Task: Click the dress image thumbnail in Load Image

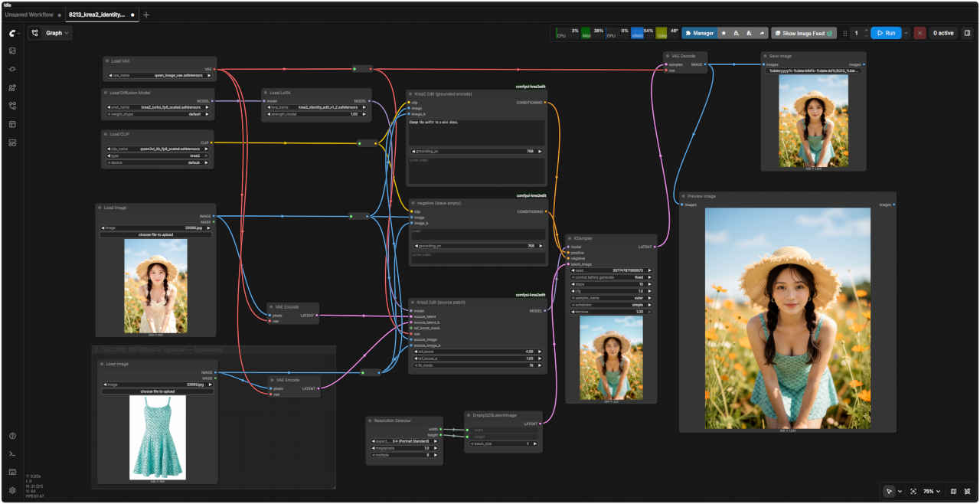Action: (158, 437)
